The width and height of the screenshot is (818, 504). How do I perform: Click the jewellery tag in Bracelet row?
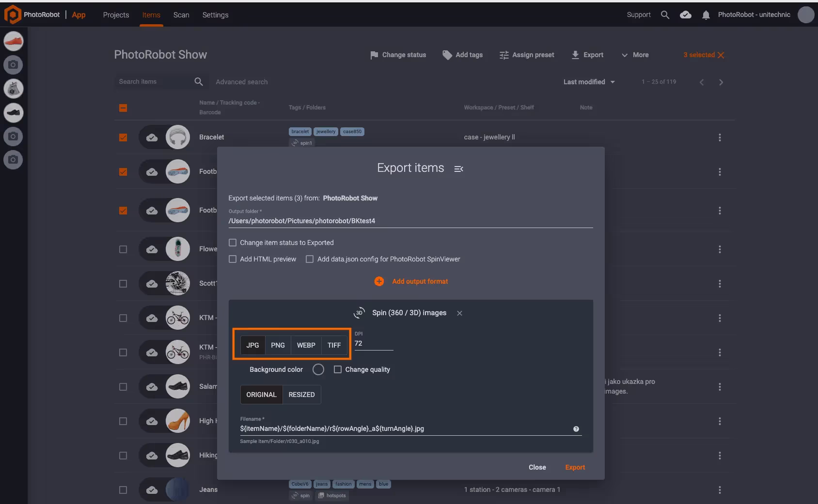[x=326, y=132]
